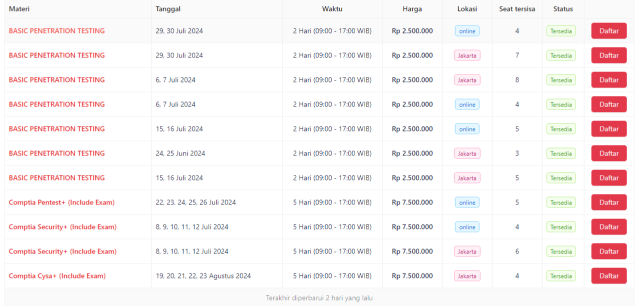Click Daftar for Basic Penetration Testing 24, 25 Juni
Screen dimensions: 644x306
click(609, 153)
